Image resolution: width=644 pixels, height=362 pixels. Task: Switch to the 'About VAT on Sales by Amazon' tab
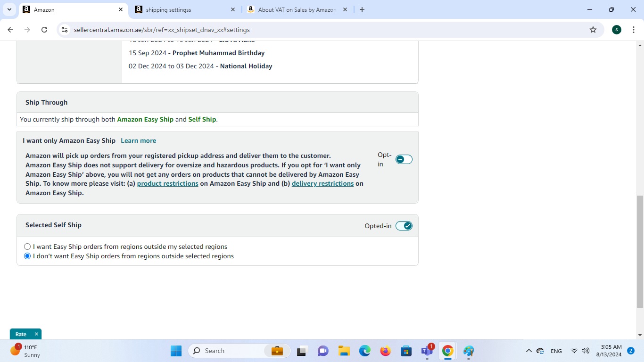point(297,9)
